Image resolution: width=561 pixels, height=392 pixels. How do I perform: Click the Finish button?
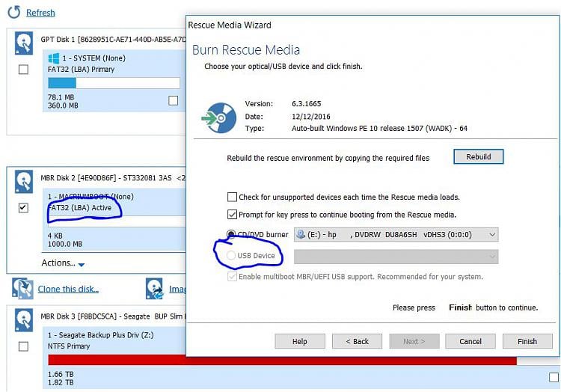527,341
